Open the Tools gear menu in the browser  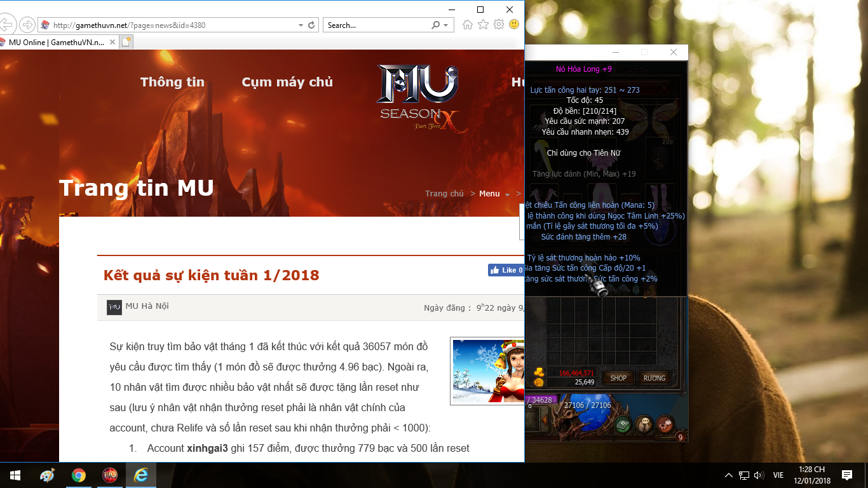click(499, 25)
